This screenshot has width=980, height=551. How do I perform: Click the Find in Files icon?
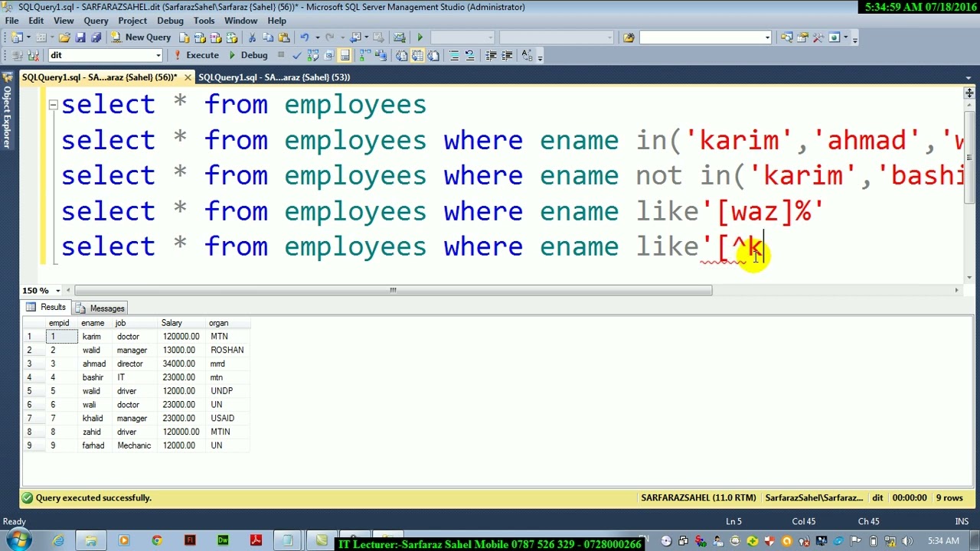629,37
